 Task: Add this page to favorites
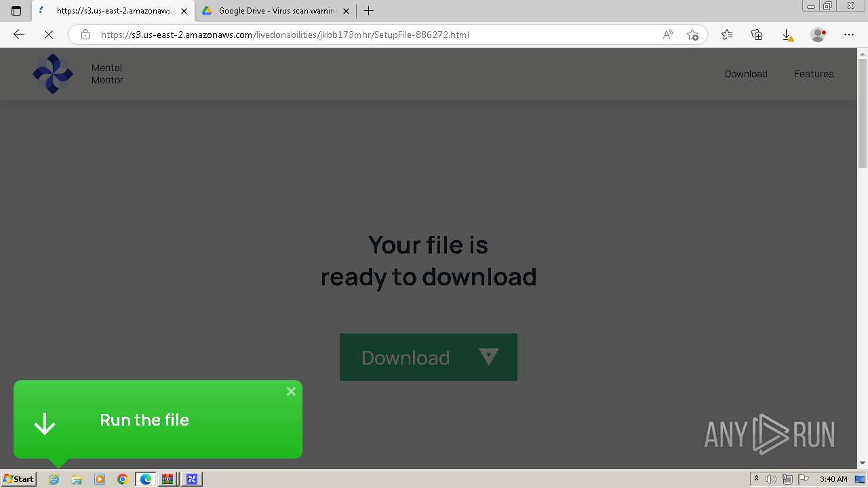click(692, 35)
